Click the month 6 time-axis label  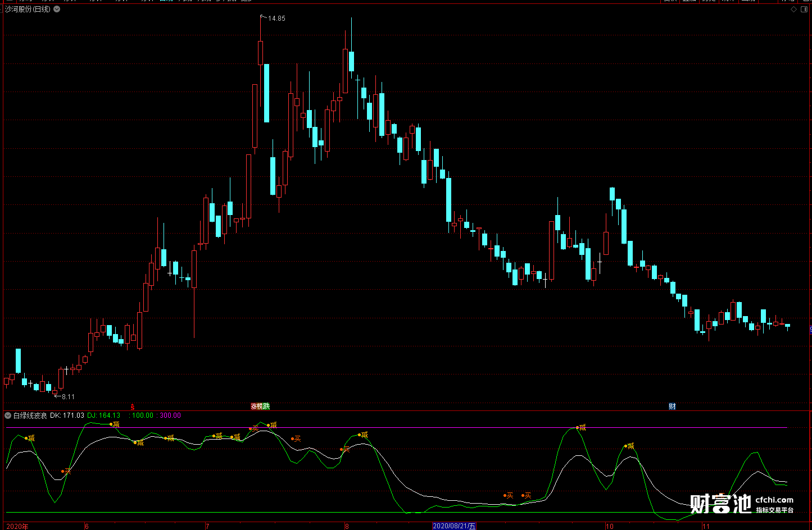[87, 526]
